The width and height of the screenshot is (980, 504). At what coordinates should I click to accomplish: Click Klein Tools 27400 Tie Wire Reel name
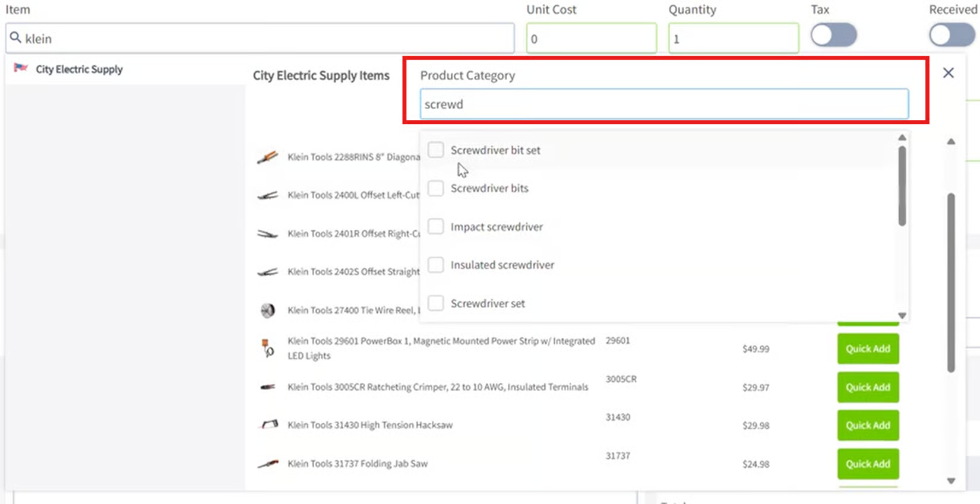coord(353,310)
